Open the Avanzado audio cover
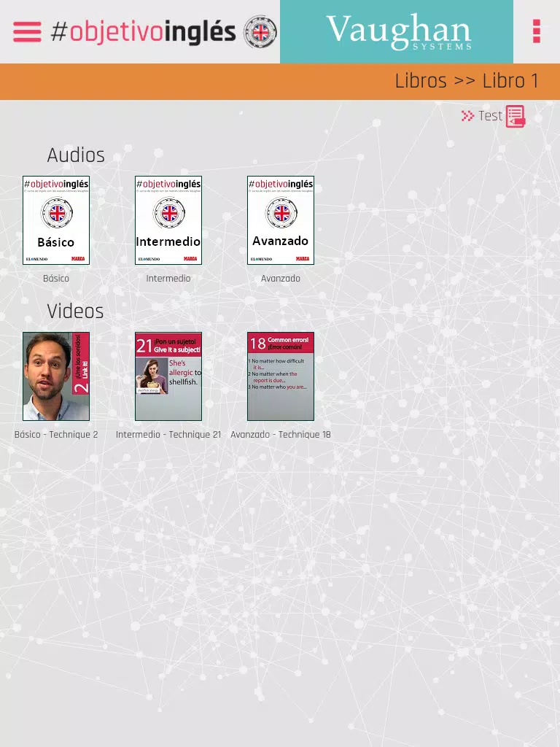This screenshot has height=747, width=560. tap(281, 220)
